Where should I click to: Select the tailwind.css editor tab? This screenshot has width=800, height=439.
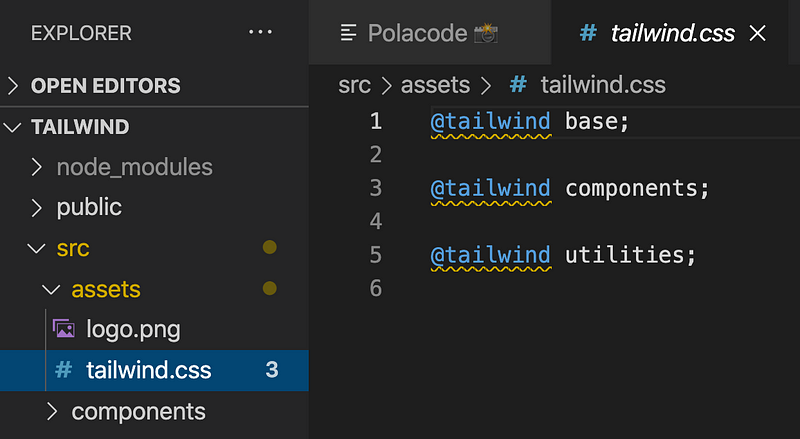coord(672,33)
